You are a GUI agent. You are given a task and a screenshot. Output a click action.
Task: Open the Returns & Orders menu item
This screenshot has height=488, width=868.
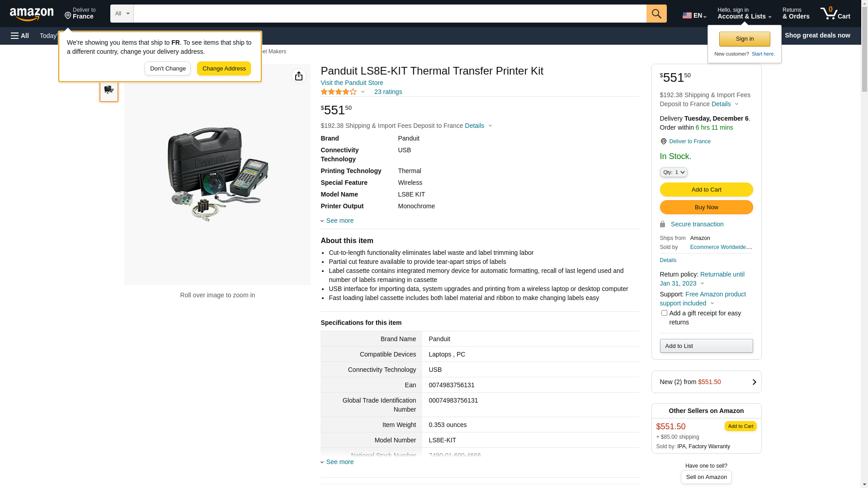(795, 14)
